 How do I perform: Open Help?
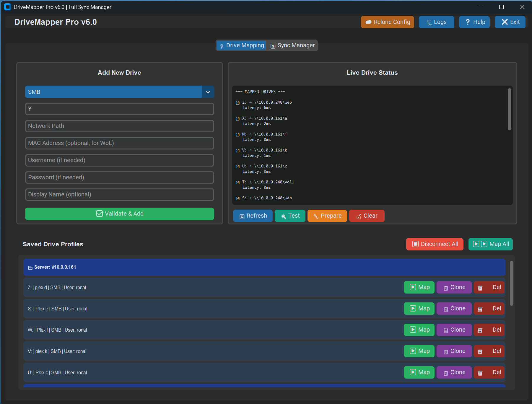(474, 22)
